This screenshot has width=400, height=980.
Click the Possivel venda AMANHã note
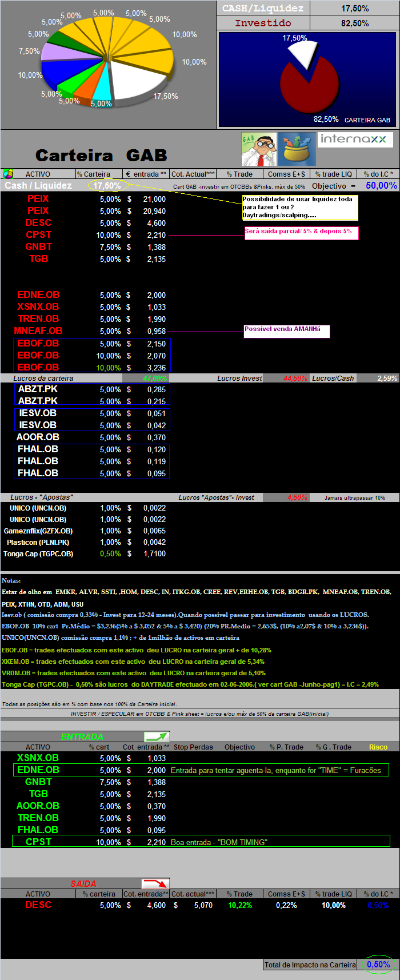(287, 331)
